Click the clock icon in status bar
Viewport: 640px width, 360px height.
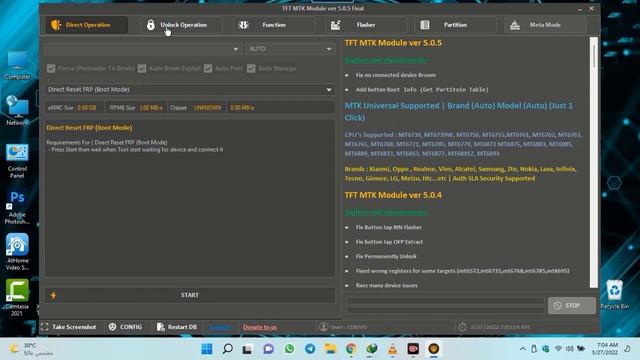tap(462, 327)
